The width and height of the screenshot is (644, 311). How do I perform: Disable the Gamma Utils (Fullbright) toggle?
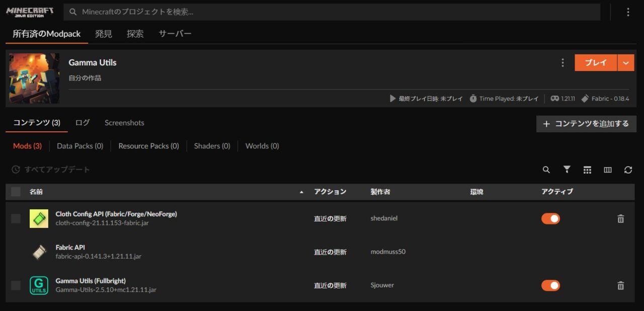550,286
